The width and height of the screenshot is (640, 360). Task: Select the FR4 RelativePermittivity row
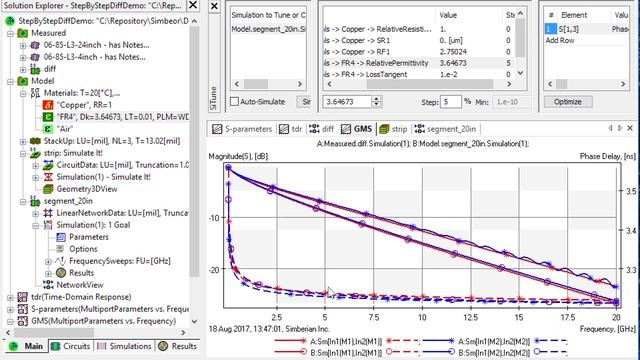coord(418,63)
